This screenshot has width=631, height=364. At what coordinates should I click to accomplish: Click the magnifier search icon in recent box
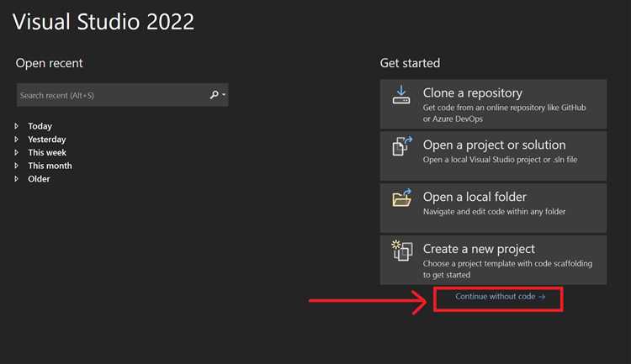214,95
